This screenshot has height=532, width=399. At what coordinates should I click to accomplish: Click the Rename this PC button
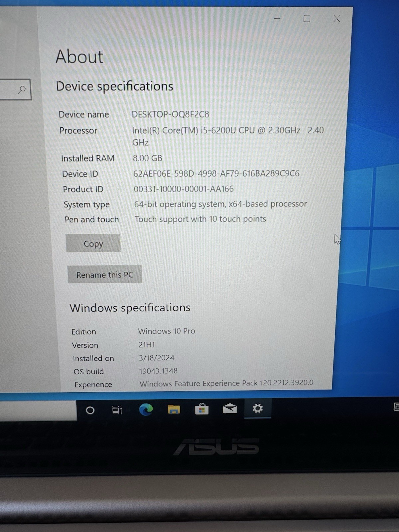[x=105, y=275]
